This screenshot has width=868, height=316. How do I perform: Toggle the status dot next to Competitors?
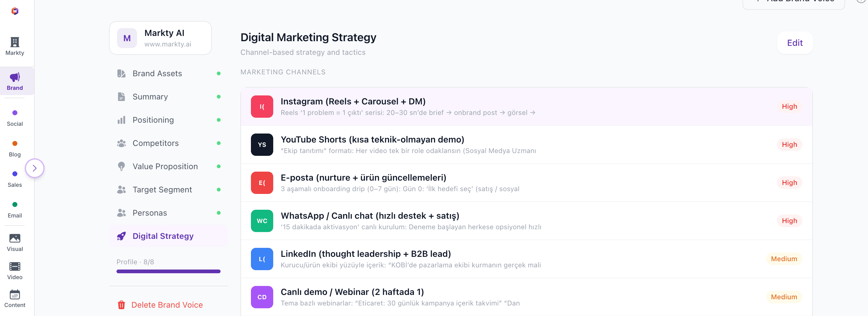[219, 143]
